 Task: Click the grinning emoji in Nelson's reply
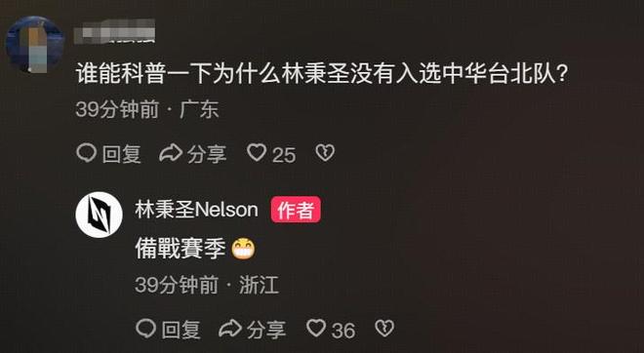(x=243, y=250)
